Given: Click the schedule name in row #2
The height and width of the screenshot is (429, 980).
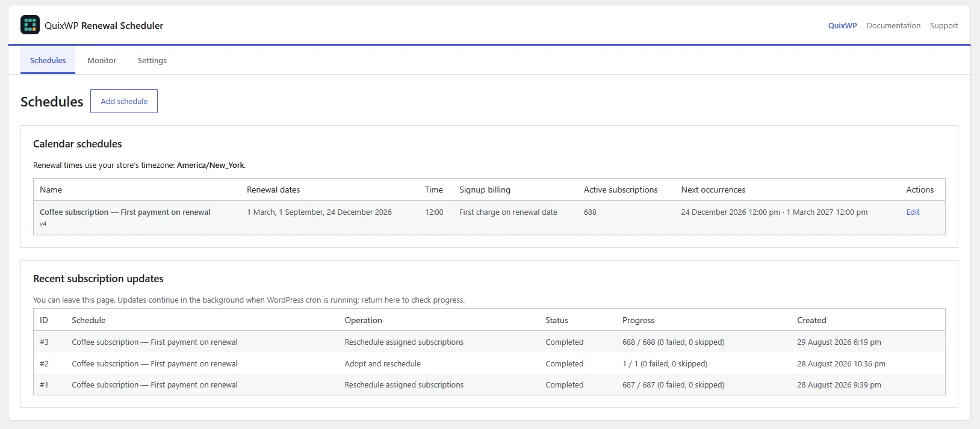Looking at the screenshot, I should (x=155, y=363).
